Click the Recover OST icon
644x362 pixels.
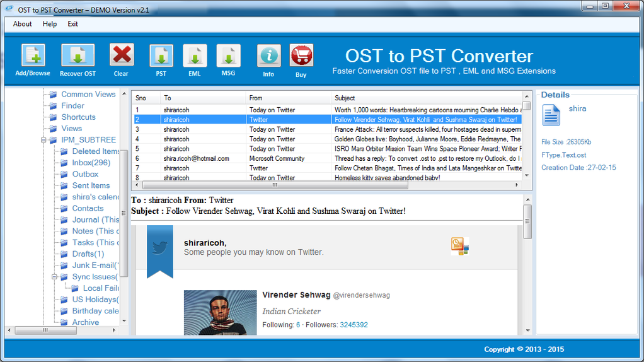(78, 55)
